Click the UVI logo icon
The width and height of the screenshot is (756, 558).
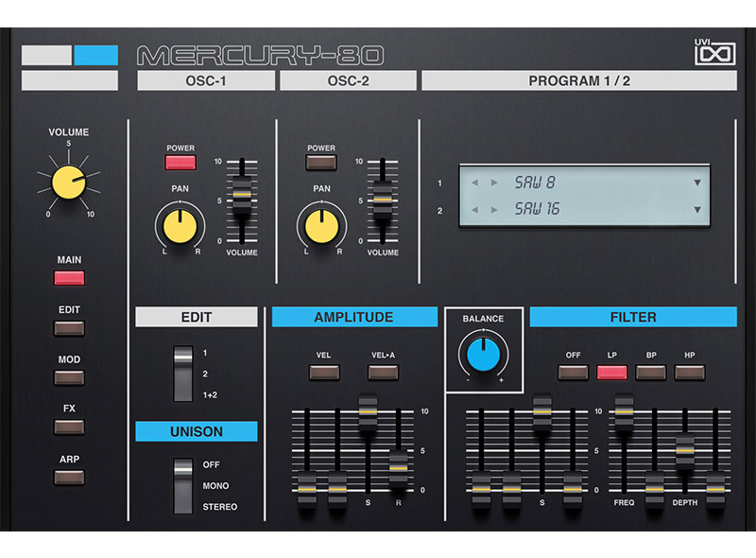pos(714,52)
